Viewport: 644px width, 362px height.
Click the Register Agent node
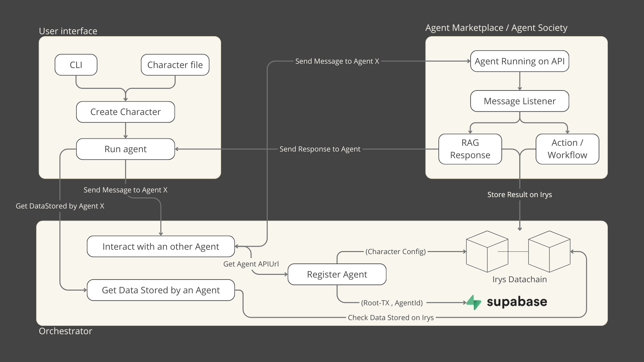(x=337, y=274)
